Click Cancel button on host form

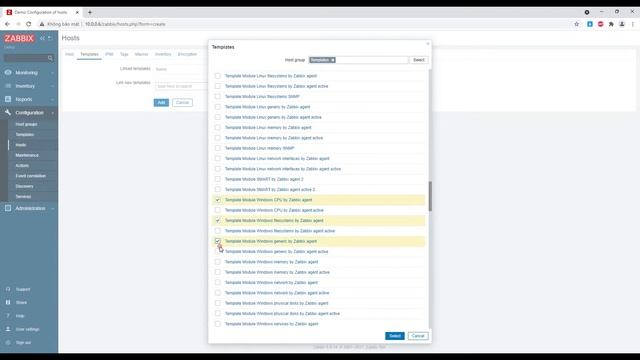tap(182, 102)
